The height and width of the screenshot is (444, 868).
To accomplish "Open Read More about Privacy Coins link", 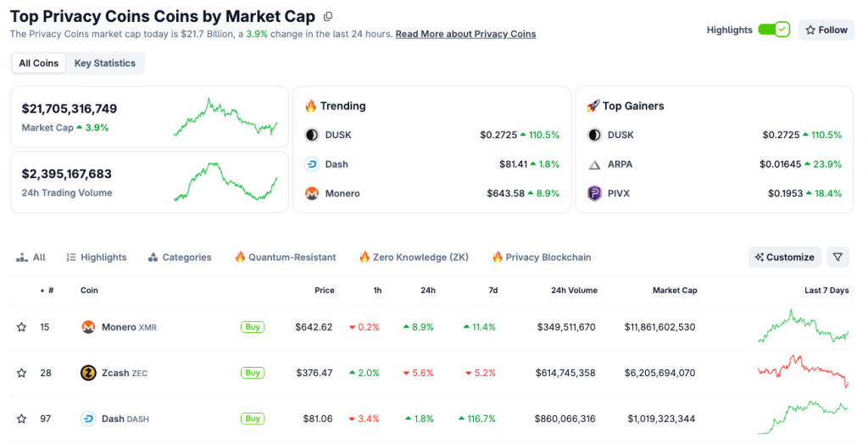I will 465,34.
